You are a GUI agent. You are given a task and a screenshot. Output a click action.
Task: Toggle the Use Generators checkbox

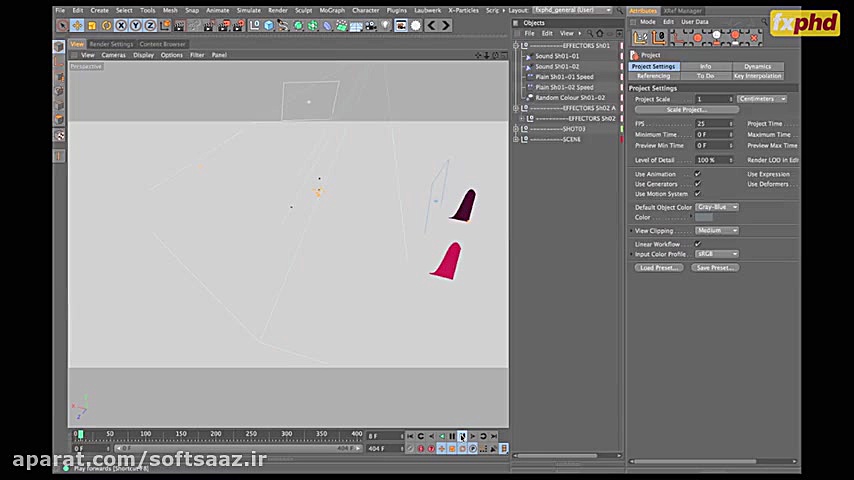click(x=697, y=184)
